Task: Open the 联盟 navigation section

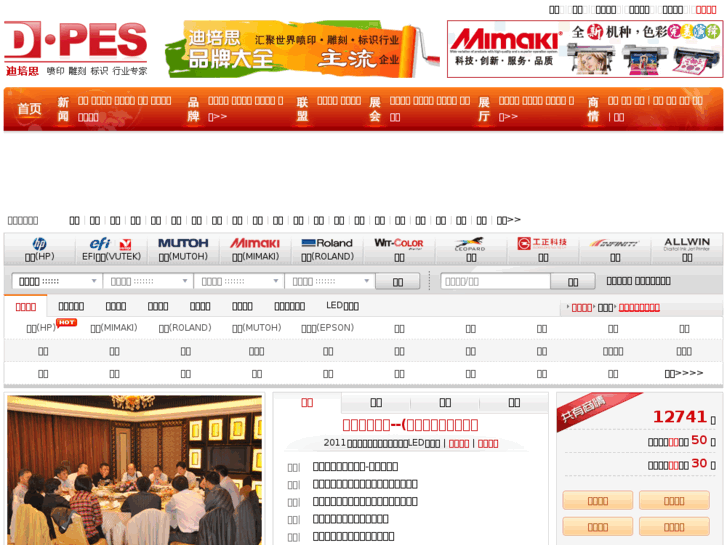Action: click(x=302, y=109)
